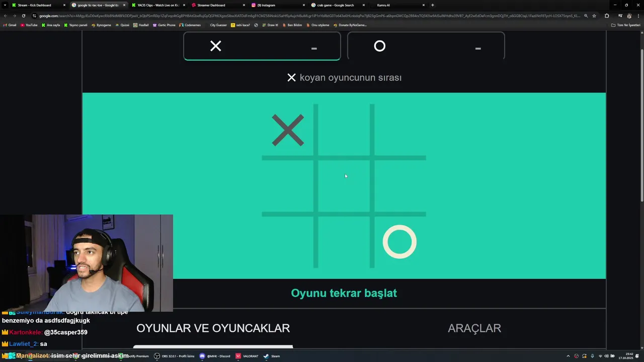The image size is (644, 362).
Task: Open the crab game Google Search tab
Action: [337, 5]
